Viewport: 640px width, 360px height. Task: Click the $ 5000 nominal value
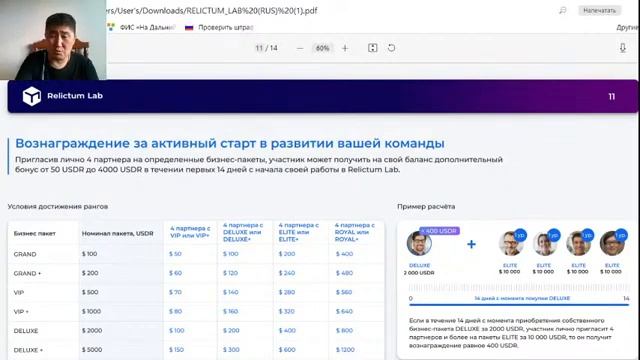92,349
